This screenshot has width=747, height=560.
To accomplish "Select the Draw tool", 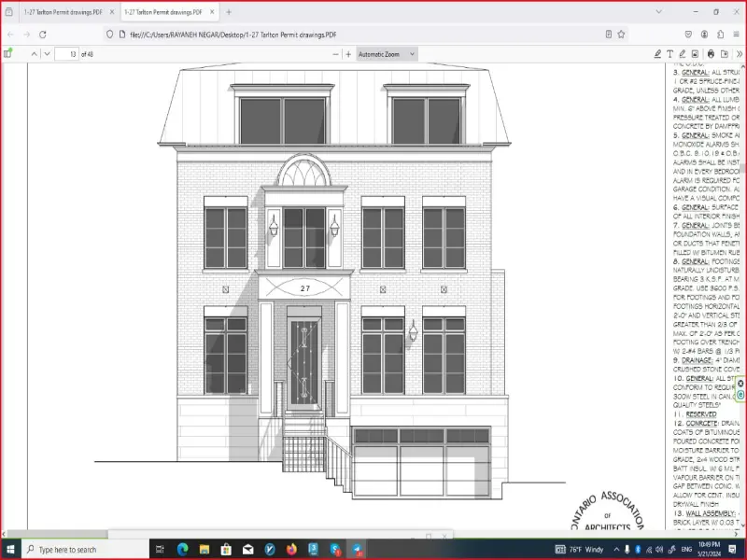I will click(x=683, y=54).
